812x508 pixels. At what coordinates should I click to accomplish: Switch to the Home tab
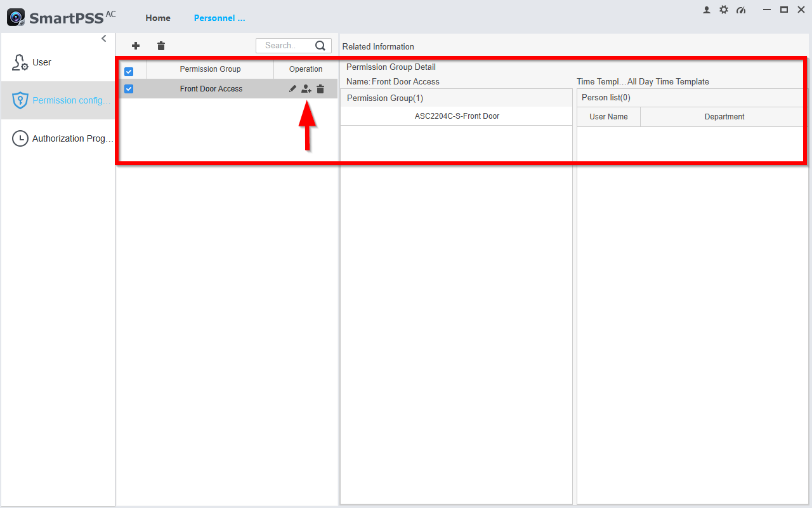pyautogui.click(x=158, y=18)
